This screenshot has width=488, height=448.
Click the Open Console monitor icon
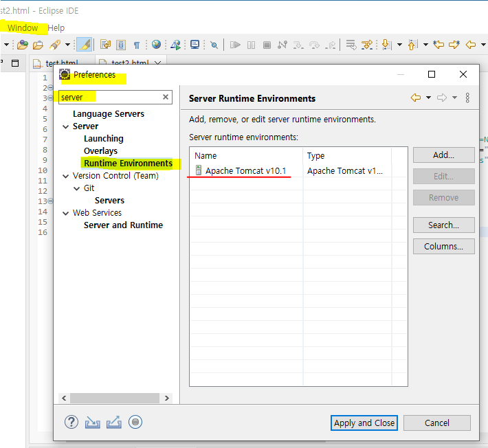[x=195, y=45]
